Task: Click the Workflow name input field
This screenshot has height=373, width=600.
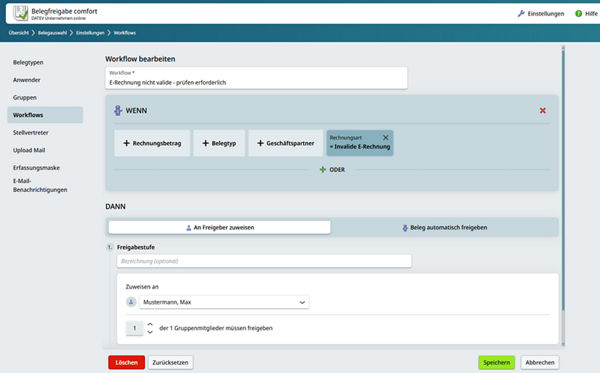Action: click(256, 78)
